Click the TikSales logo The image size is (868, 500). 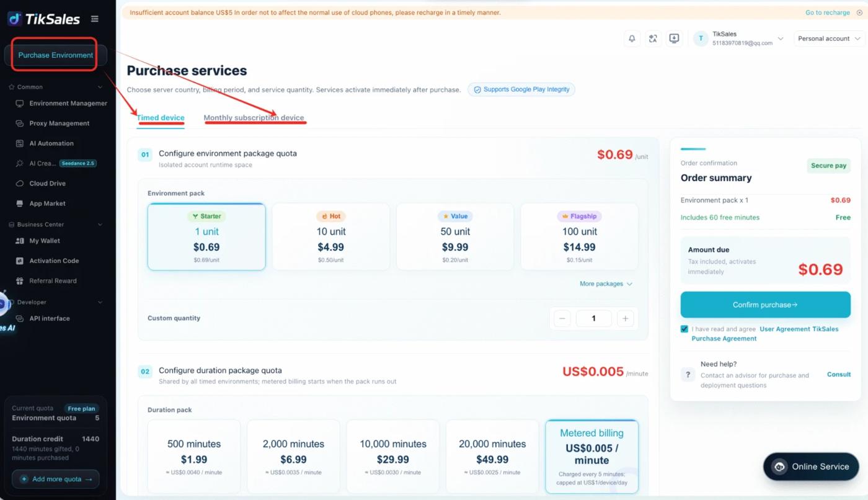[44, 19]
